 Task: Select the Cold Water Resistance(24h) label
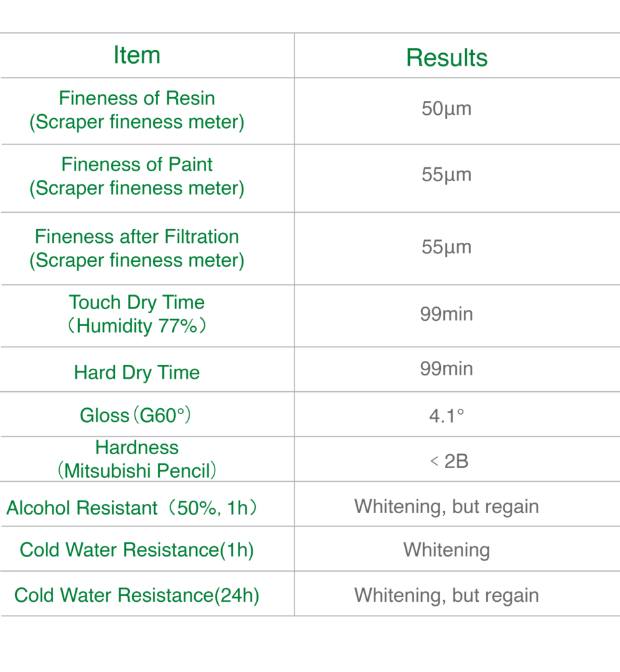pyautogui.click(x=136, y=595)
